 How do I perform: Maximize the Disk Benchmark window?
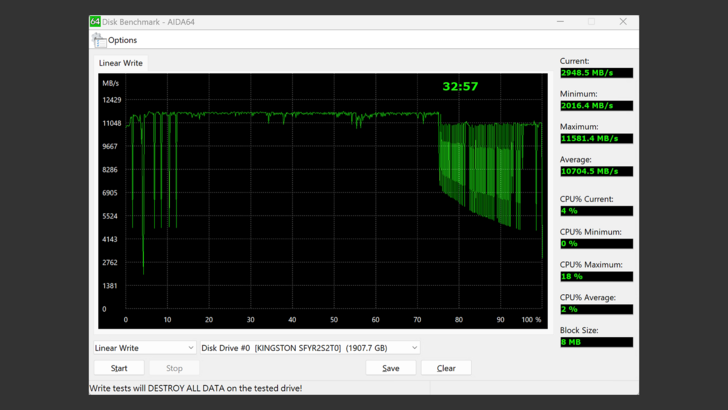(x=591, y=21)
